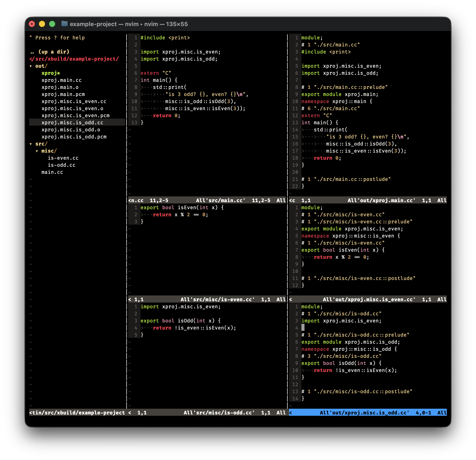Select xproj.misc.is_odd.cc in the file tree
Image resolution: width=476 pixels, height=460 pixels.
point(72,123)
